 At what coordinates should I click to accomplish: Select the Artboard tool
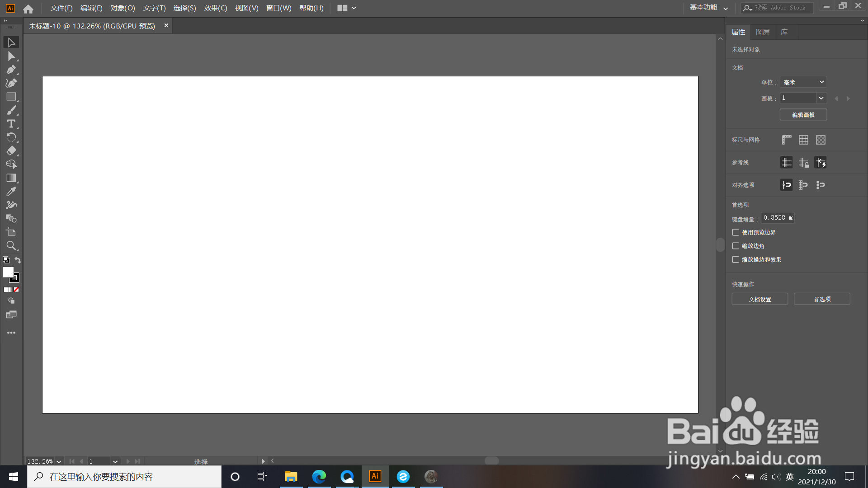click(11, 232)
